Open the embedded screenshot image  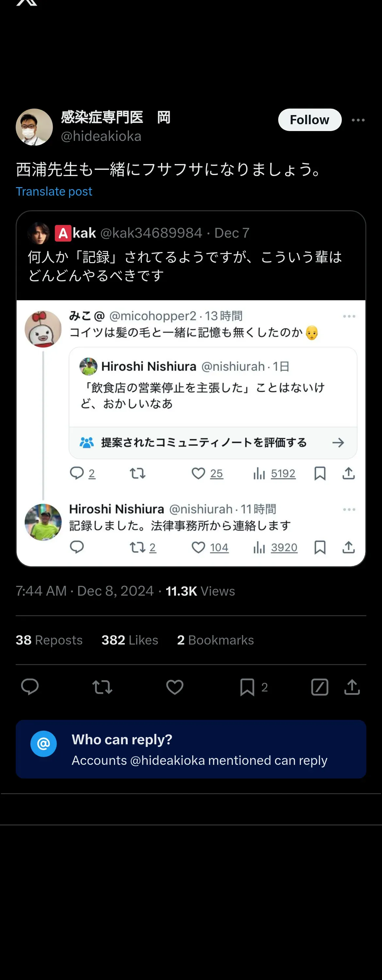(x=190, y=433)
